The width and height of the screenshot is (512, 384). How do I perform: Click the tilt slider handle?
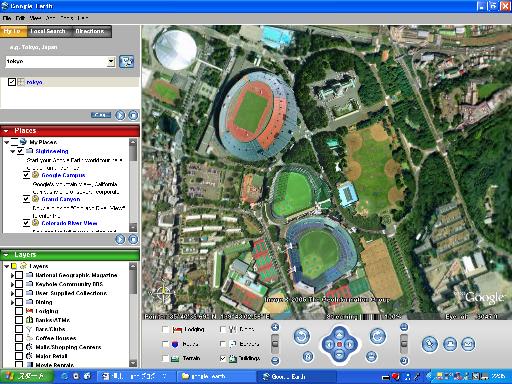tap(404, 344)
